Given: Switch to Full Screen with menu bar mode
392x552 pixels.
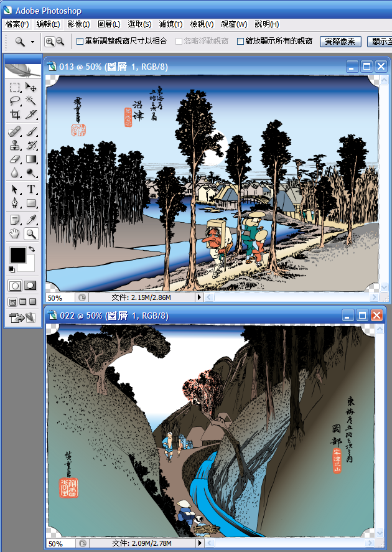Looking at the screenshot, I should (x=22, y=302).
